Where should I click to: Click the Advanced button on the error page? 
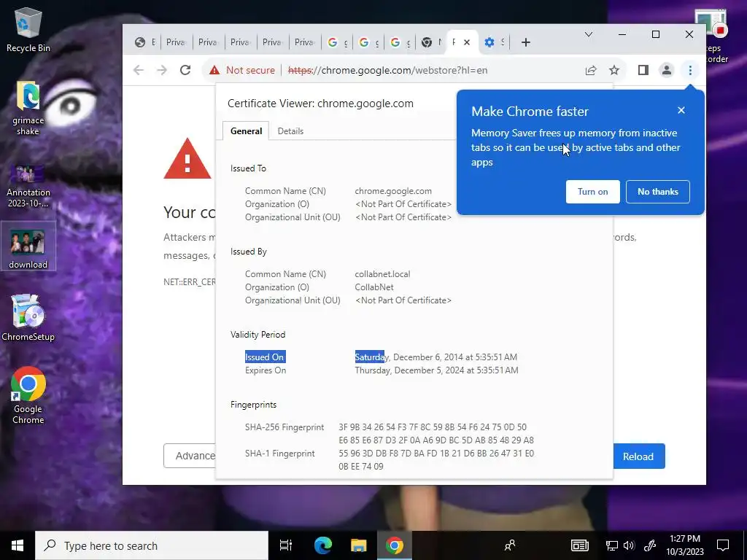[190, 456]
